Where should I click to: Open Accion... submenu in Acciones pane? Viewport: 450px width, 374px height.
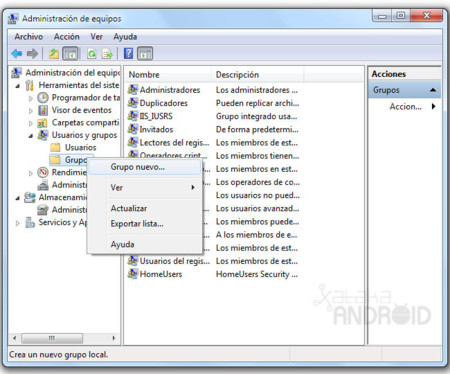click(405, 107)
